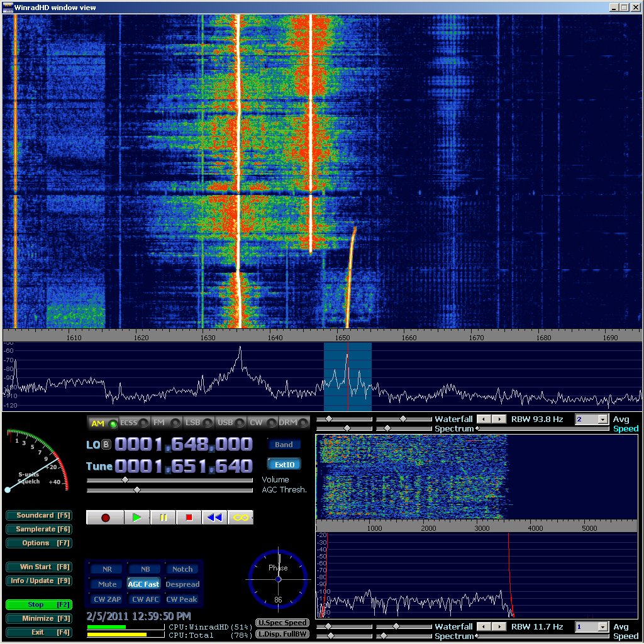This screenshot has height=644, width=644.
Task: Click the ExtIO button
Action: (x=284, y=465)
